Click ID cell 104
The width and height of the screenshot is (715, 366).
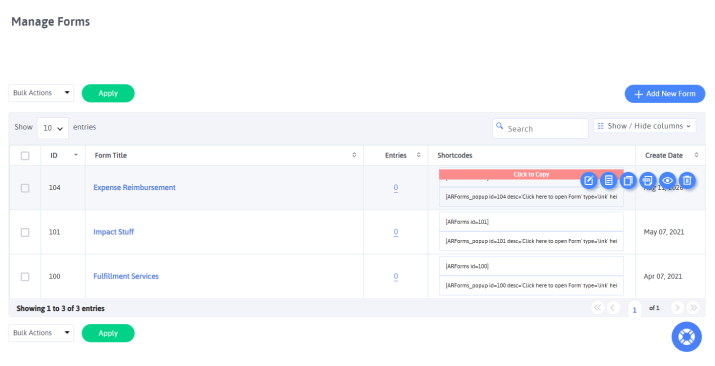tap(55, 187)
